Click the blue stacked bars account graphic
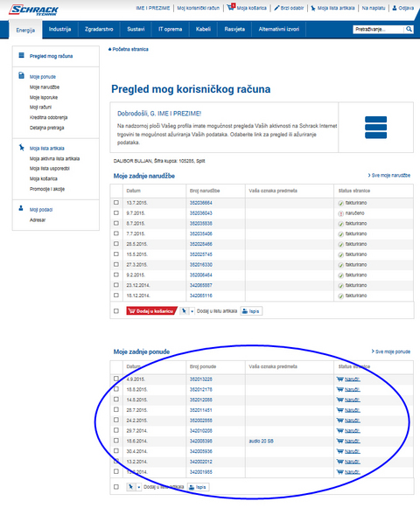This screenshot has width=420, height=508. 375,128
